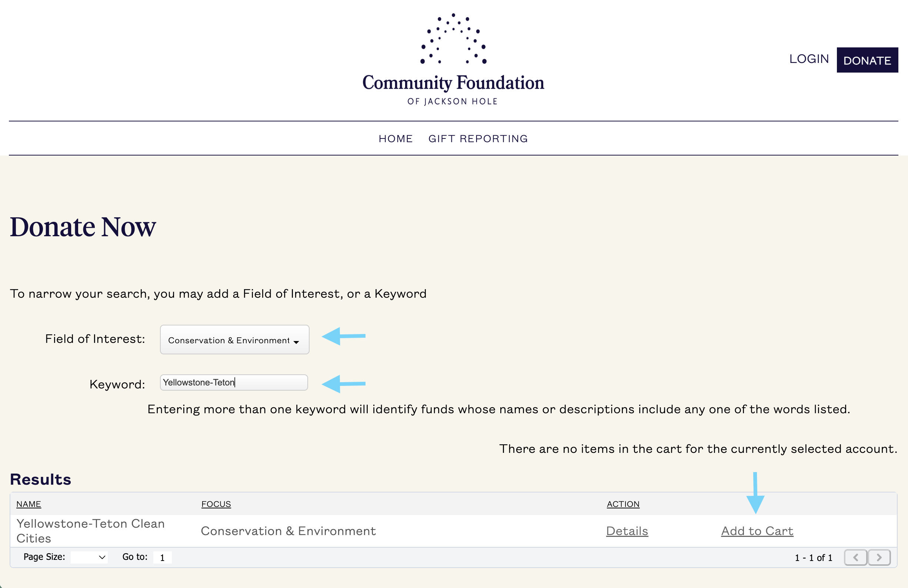Sort results by FOCUS column
Screen dimensions: 908x588
[216, 504]
